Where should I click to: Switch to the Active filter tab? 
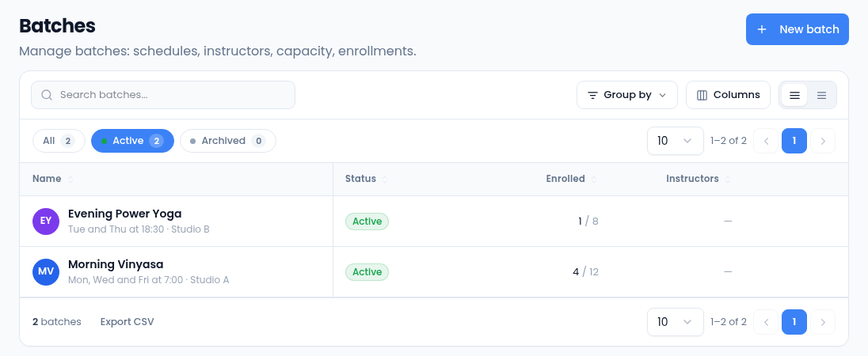point(132,141)
